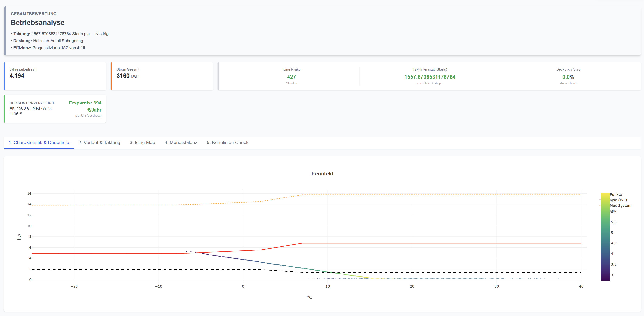The width and height of the screenshot is (644, 316).
Task: Open the Monatsbilanz tab
Action: 181,143
